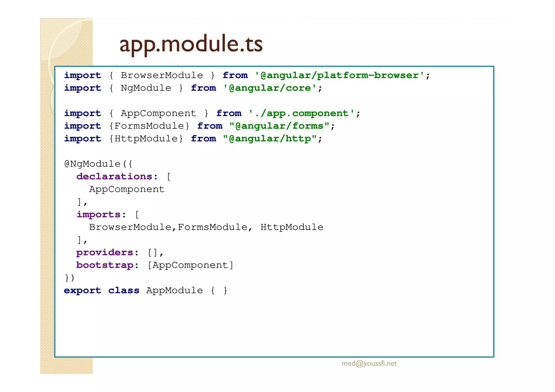Click the AppModule class name
555x392 pixels.
(175, 290)
